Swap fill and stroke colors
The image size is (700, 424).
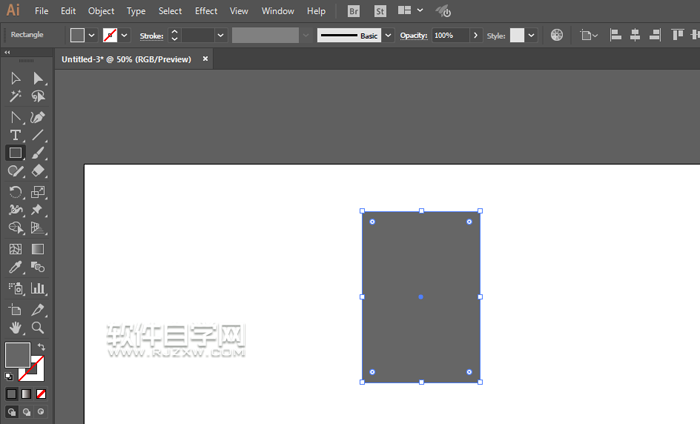(41, 348)
